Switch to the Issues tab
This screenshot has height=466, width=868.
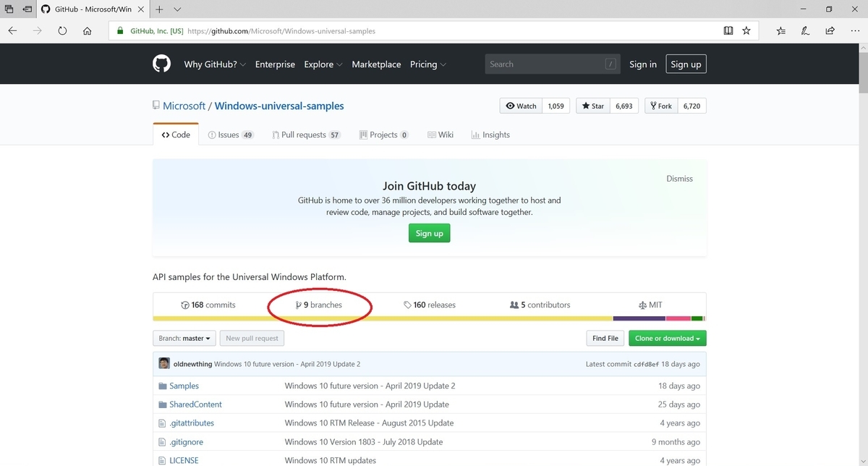[231, 135]
